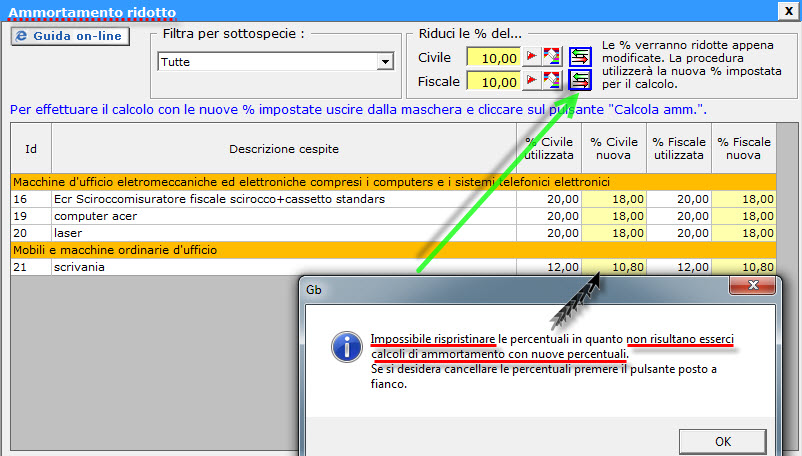Click % Fiscale nuova cell for laser

click(744, 232)
